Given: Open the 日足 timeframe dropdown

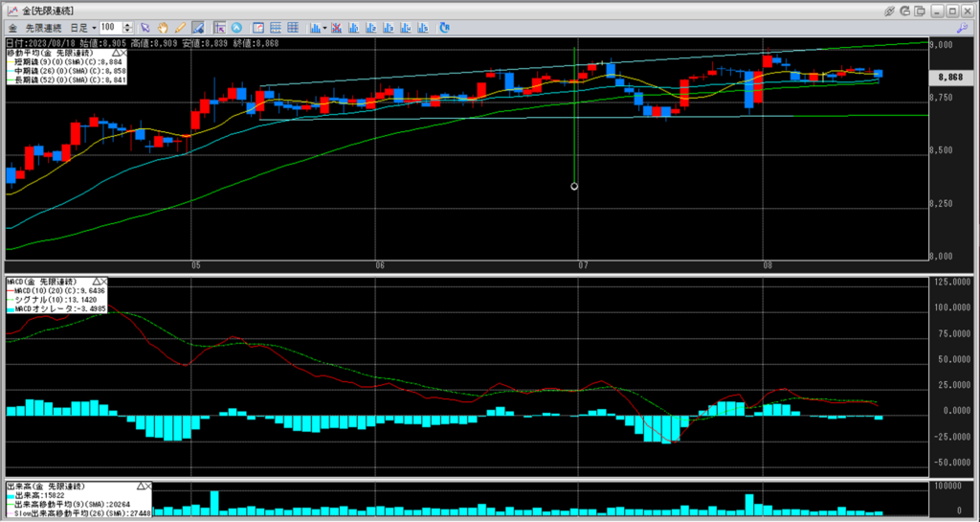Looking at the screenshot, I should [x=83, y=27].
